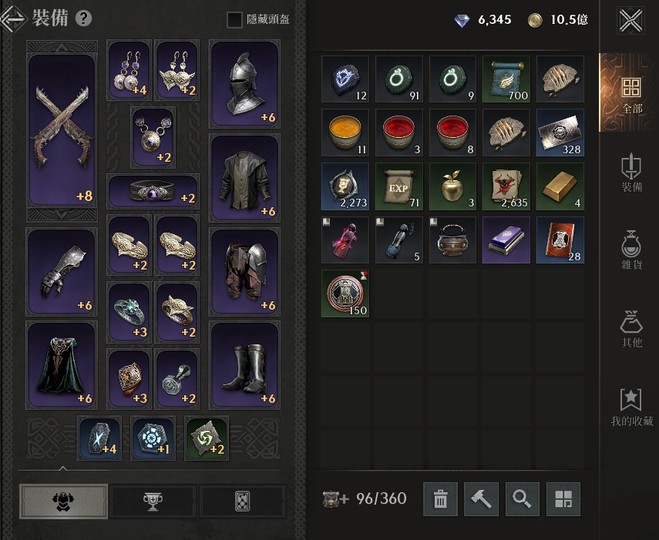
Task: Select the +6 helmet equipment slot
Action: [245, 84]
